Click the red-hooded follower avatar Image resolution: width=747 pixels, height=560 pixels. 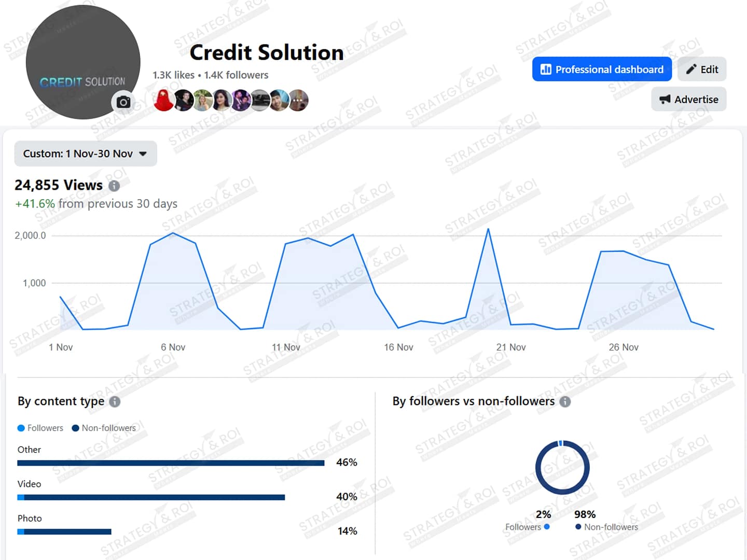point(163,101)
